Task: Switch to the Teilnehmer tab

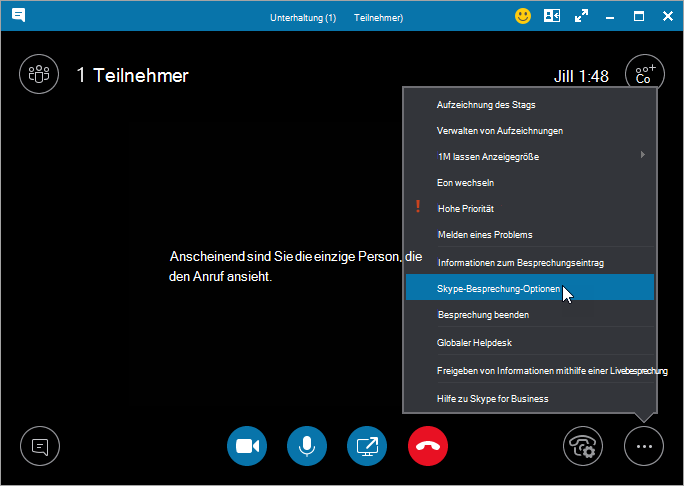Action: click(x=378, y=18)
